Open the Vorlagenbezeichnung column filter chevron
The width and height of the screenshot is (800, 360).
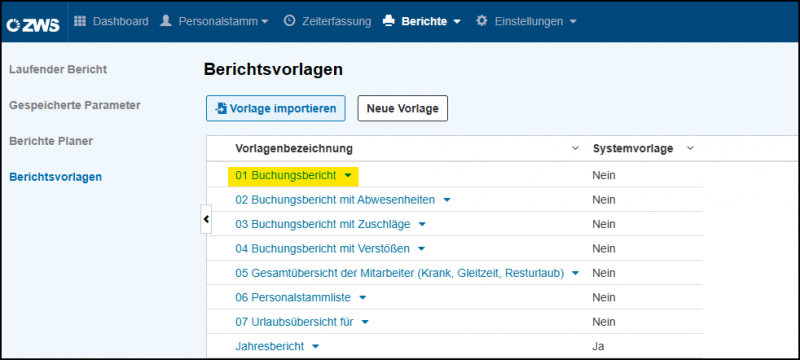576,148
